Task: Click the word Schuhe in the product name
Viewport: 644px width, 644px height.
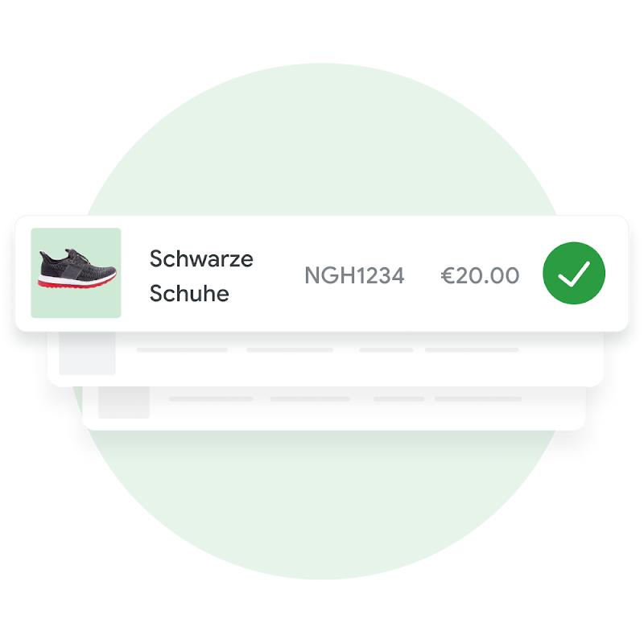Action: pos(189,293)
